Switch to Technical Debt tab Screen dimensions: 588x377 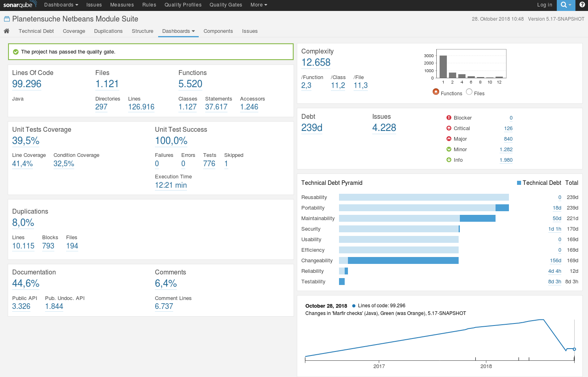click(36, 31)
